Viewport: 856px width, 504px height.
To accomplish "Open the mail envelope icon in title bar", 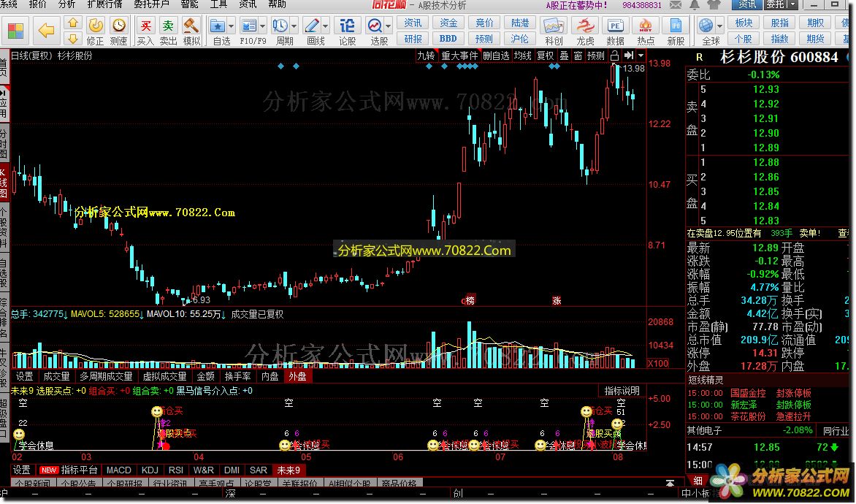I will pos(676,5).
